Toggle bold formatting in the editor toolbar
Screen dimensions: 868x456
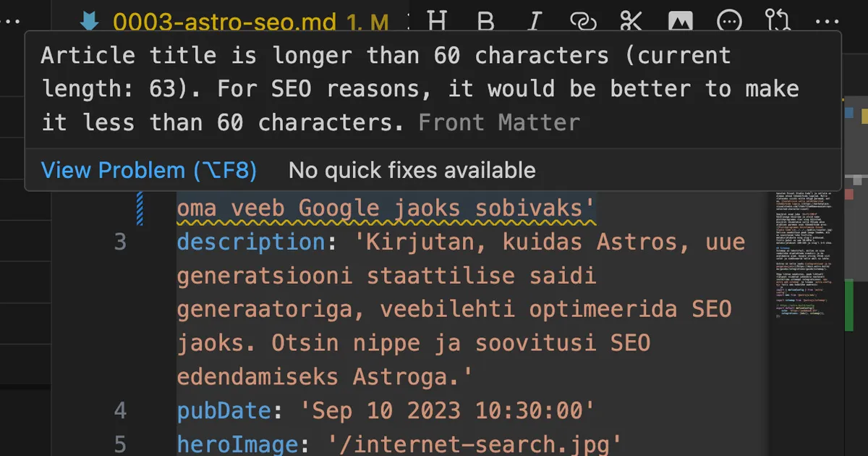click(x=486, y=20)
